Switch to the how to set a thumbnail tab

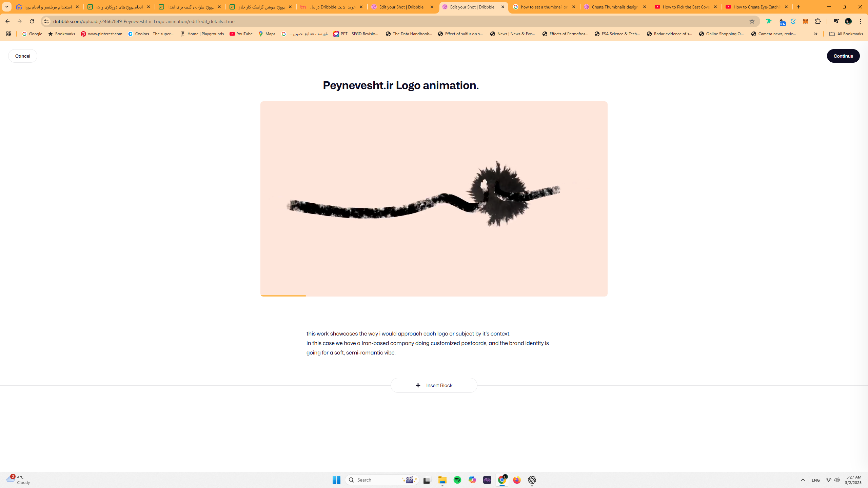point(542,7)
